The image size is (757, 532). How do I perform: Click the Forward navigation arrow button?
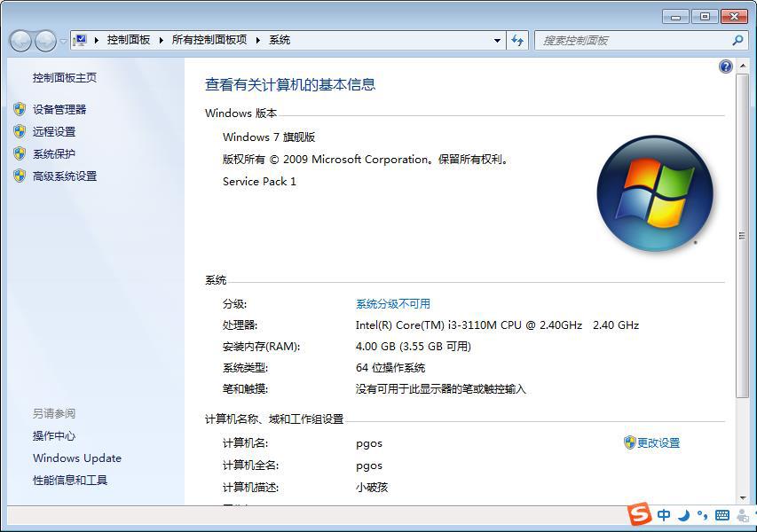[x=46, y=41]
